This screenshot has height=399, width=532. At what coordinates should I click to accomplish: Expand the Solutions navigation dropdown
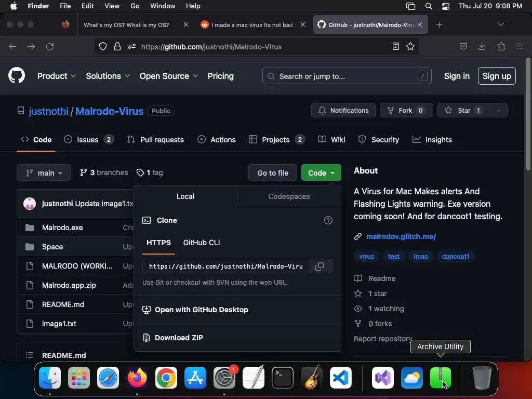pos(108,76)
